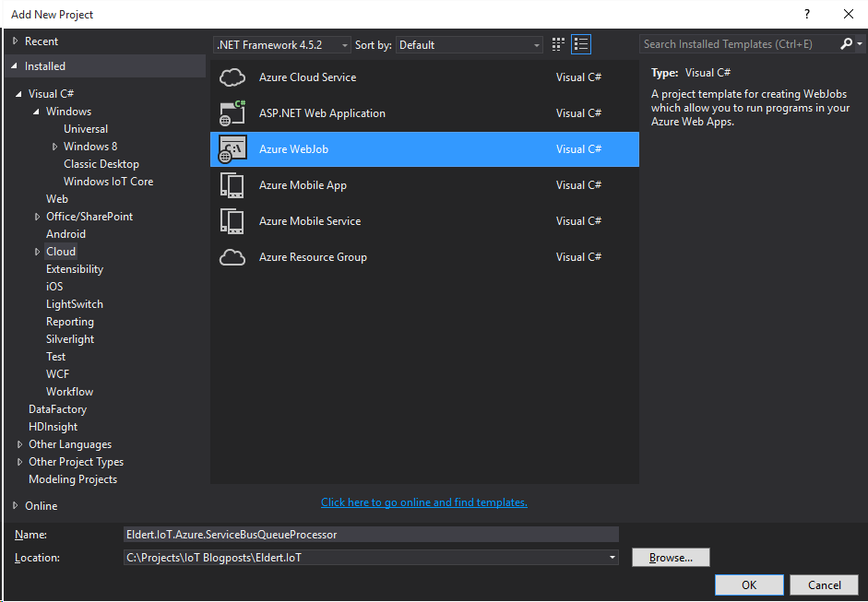Image resolution: width=868 pixels, height=602 pixels.
Task: Open the .NET Framework version dropdown
Action: click(282, 45)
